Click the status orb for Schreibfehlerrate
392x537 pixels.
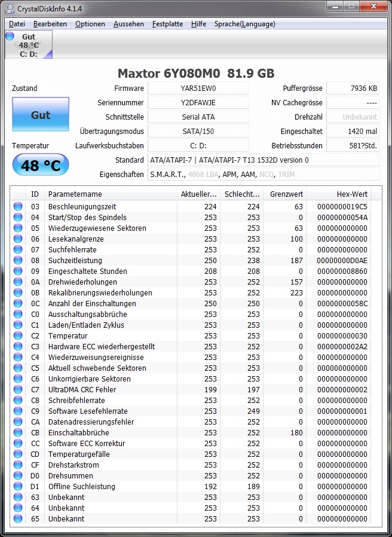click(18, 400)
